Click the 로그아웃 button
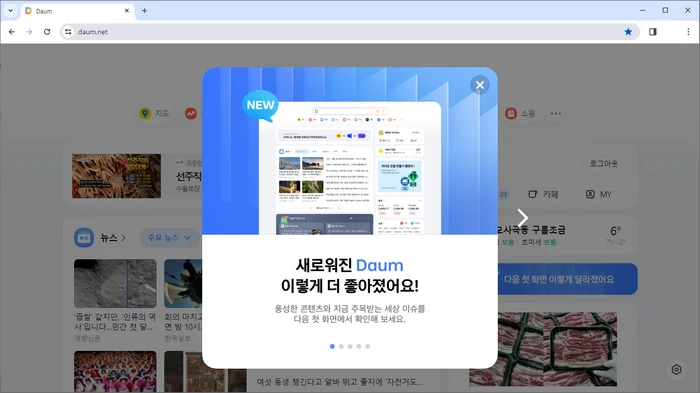Screen dimensions: 700x393 pos(604,163)
